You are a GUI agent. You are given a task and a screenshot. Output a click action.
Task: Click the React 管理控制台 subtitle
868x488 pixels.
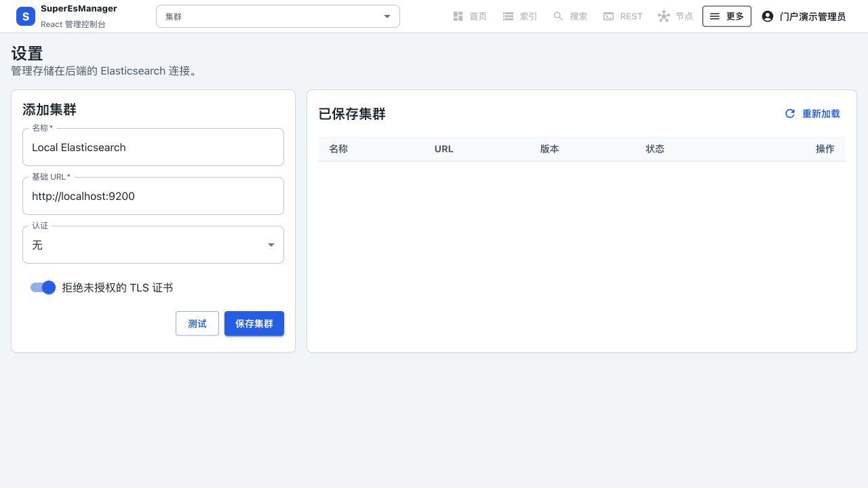pos(73,24)
